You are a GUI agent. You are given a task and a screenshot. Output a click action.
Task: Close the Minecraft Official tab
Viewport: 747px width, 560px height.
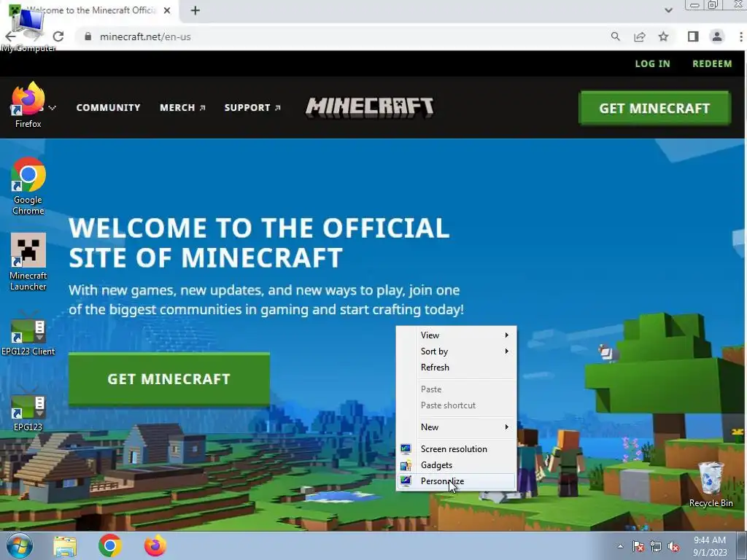pyautogui.click(x=167, y=10)
